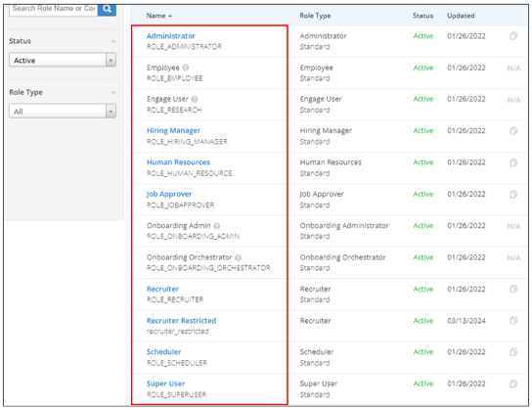Image resolution: width=532 pixels, height=410 pixels.
Task: Open the Scheduler role link
Action: click(x=163, y=352)
